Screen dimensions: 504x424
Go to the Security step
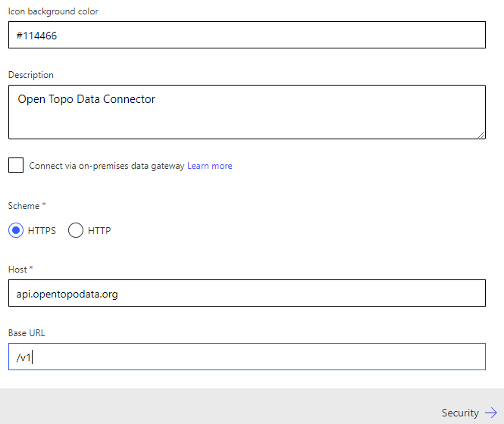click(460, 413)
